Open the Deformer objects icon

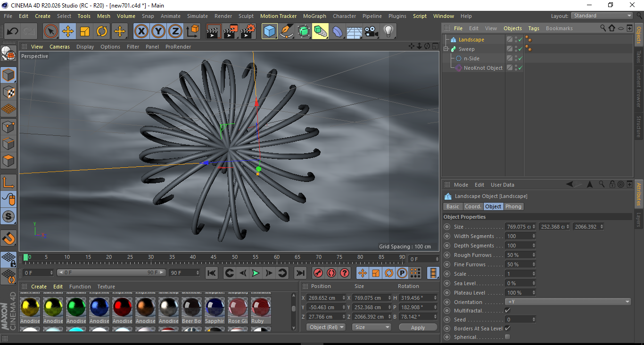click(338, 32)
